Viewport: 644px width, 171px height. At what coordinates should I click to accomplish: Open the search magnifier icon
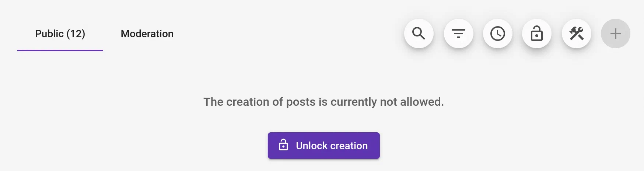pos(419,34)
